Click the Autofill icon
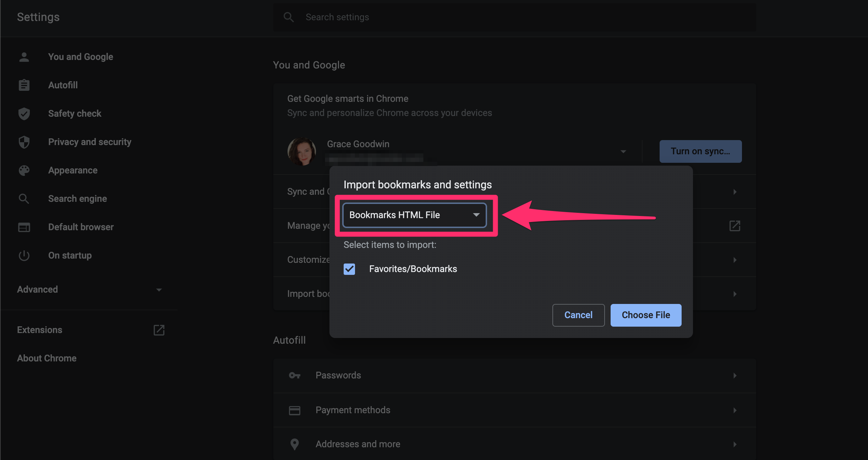The height and width of the screenshot is (460, 868). point(24,85)
